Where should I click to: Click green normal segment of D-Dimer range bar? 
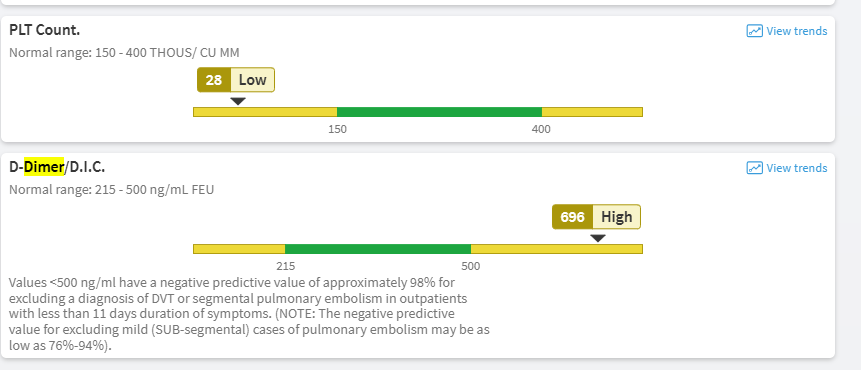tap(378, 249)
